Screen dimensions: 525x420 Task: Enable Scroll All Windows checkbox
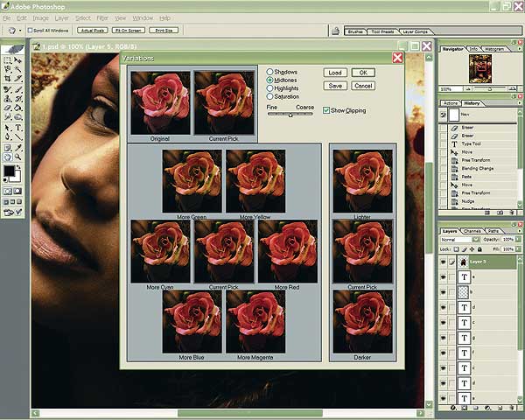click(x=31, y=29)
